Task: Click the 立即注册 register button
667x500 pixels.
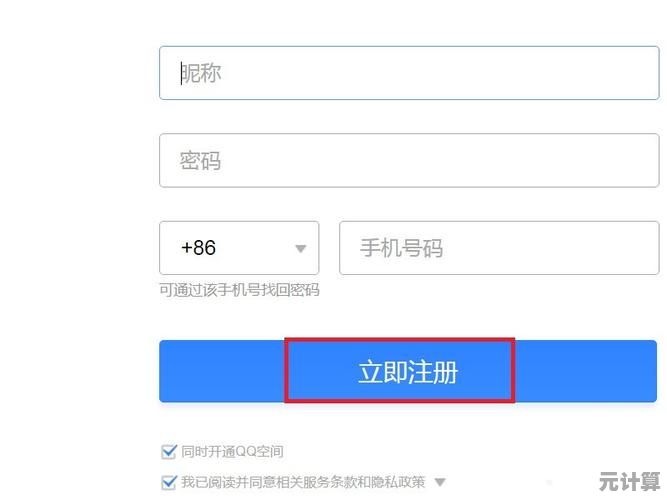Action: pyautogui.click(x=408, y=371)
